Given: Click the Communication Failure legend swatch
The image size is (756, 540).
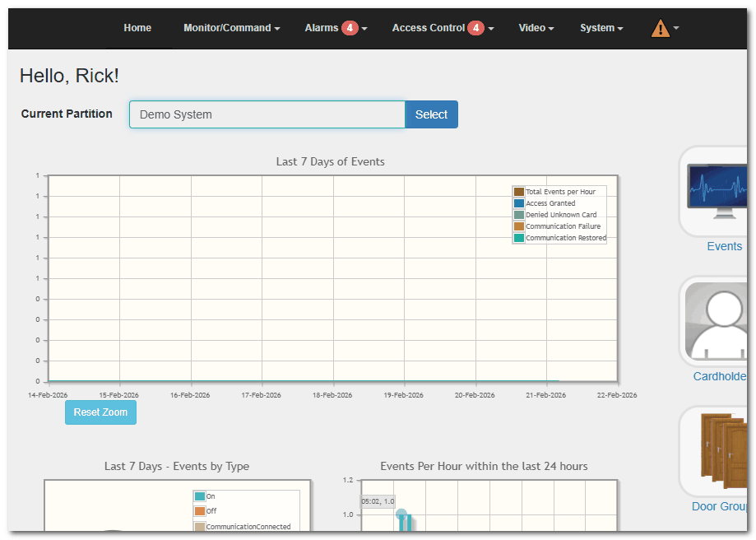Looking at the screenshot, I should (x=519, y=226).
